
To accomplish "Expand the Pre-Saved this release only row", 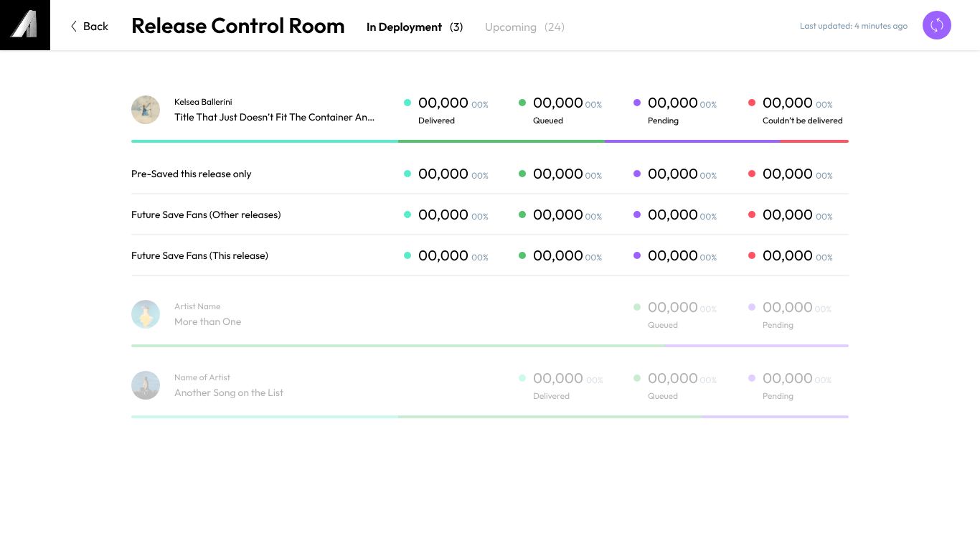I will coord(191,174).
